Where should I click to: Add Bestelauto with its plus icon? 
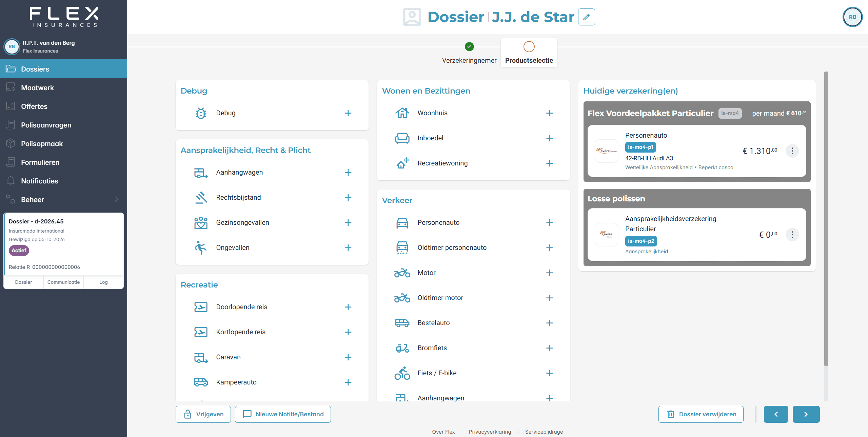549,323
